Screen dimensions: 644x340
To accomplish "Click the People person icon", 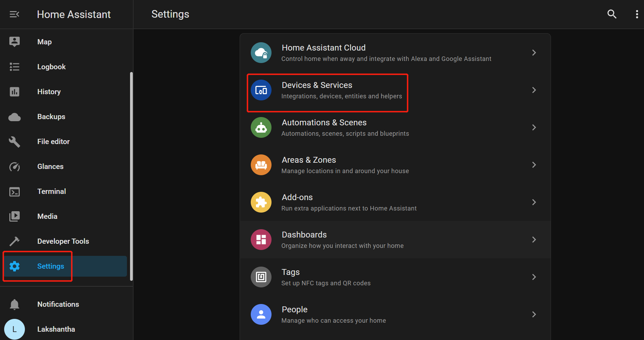I will (x=261, y=314).
